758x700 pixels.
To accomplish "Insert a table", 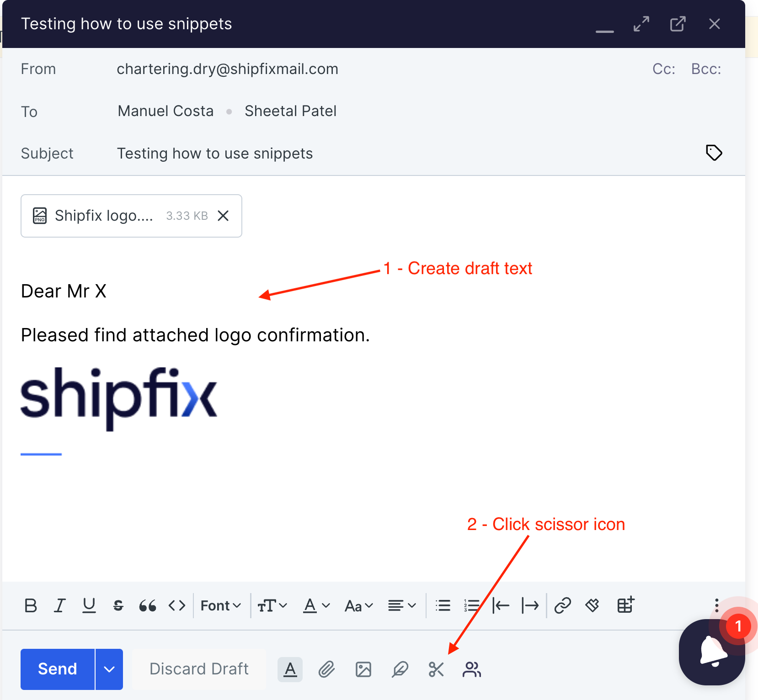I will (626, 605).
